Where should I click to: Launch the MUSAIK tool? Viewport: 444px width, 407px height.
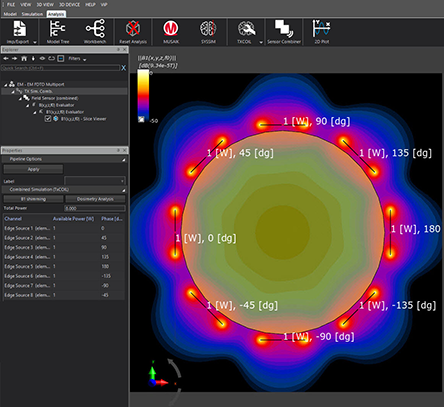[x=171, y=32]
